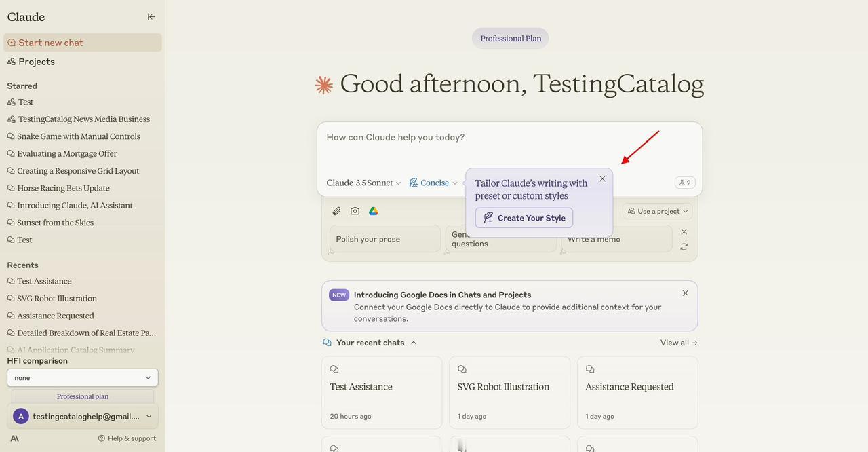Click the Professional Plan pill at top
The width and height of the screenshot is (868, 452).
(511, 39)
